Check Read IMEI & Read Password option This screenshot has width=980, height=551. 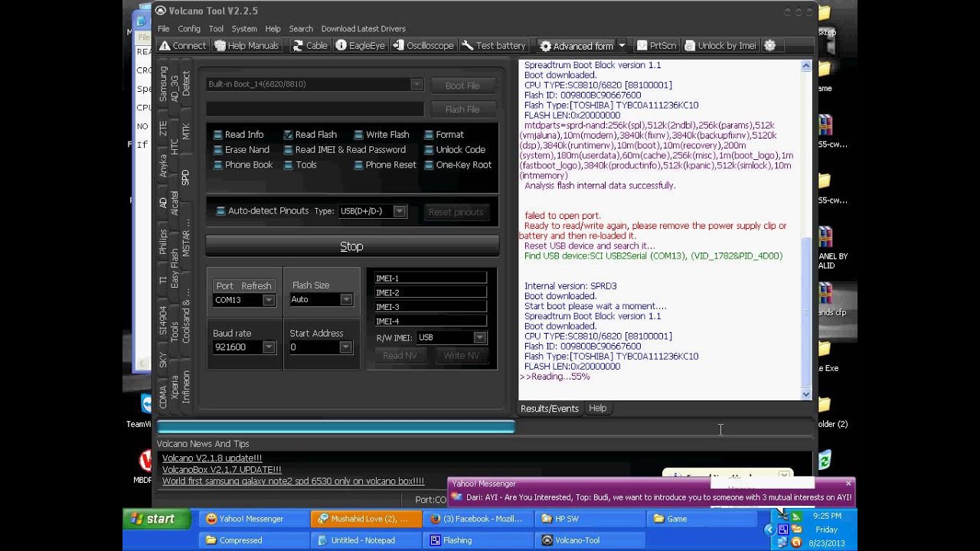coord(288,150)
